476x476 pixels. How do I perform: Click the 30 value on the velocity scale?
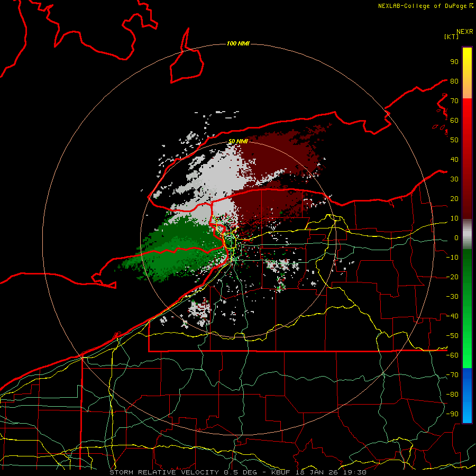pyautogui.click(x=454, y=179)
